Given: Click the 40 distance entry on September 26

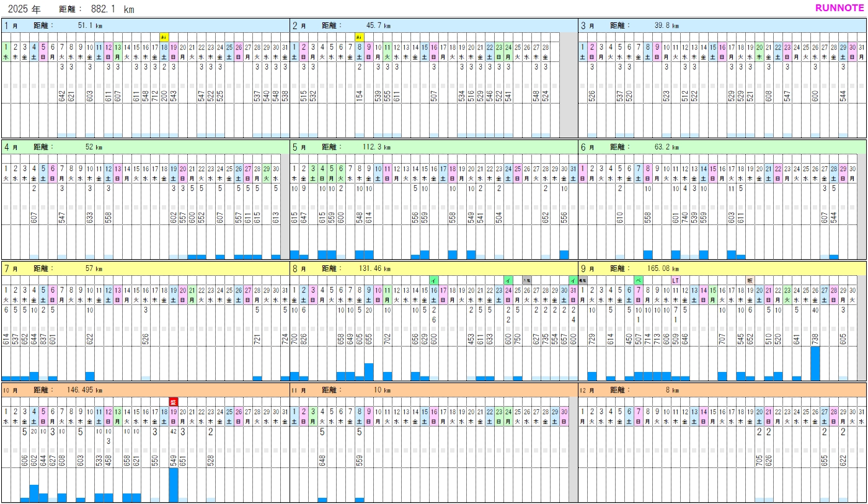Looking at the screenshot, I should pyautogui.click(x=815, y=310).
